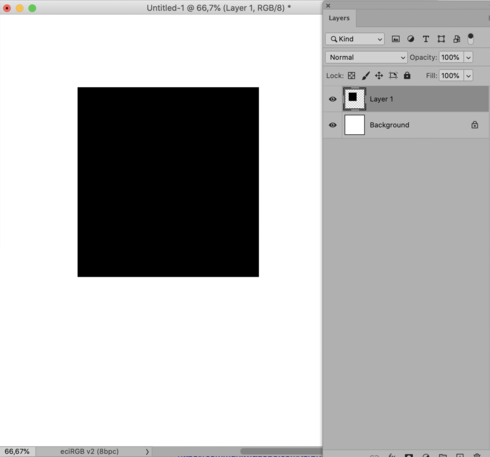
Task: Filter for smart objects icon
Action: coord(456,39)
